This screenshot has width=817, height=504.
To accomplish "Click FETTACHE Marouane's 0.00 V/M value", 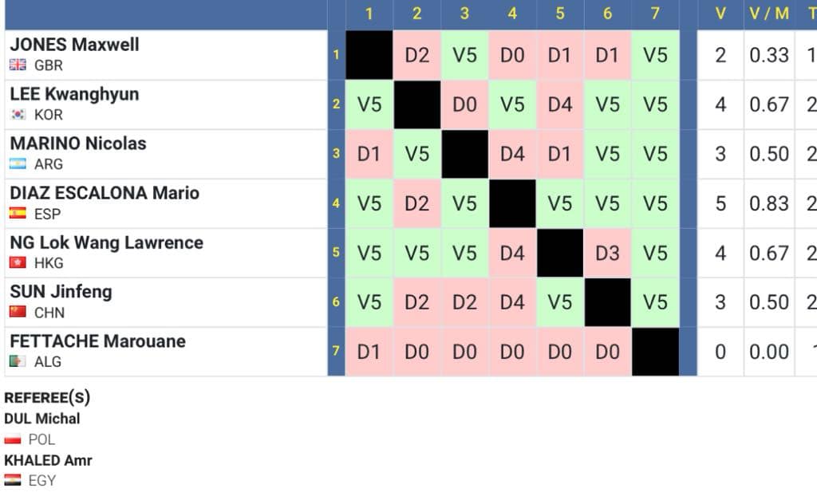I will click(x=769, y=352).
